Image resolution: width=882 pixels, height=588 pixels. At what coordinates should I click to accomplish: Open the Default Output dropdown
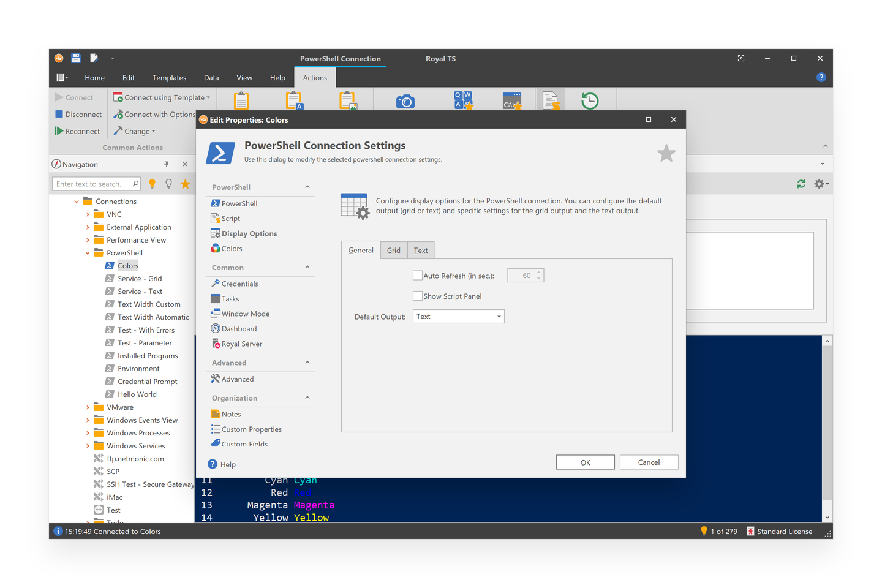498,316
